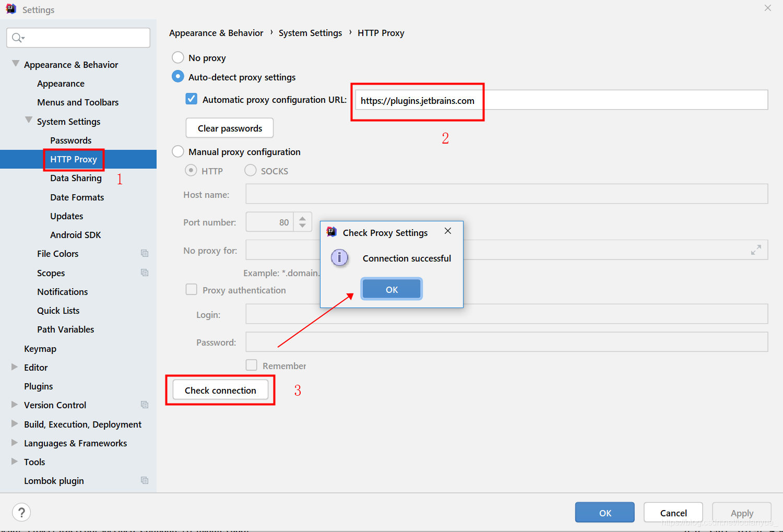The width and height of the screenshot is (783, 532).
Task: Click the File Colors project-level icon
Action: tap(145, 254)
